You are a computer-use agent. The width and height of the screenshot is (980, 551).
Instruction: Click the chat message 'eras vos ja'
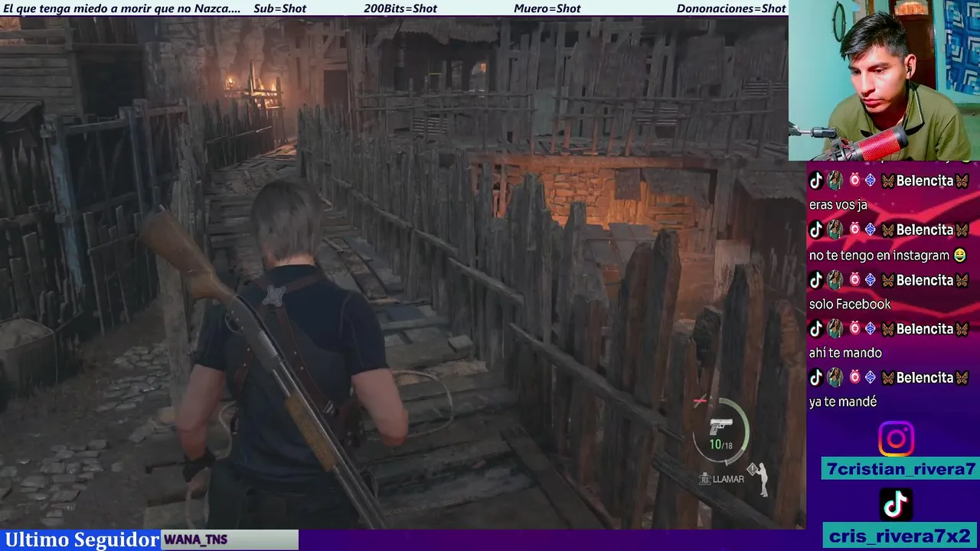pyautogui.click(x=838, y=205)
